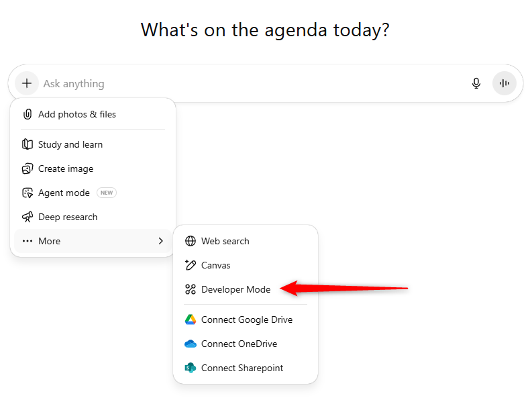Choose Deep research from the menu

pyautogui.click(x=68, y=217)
